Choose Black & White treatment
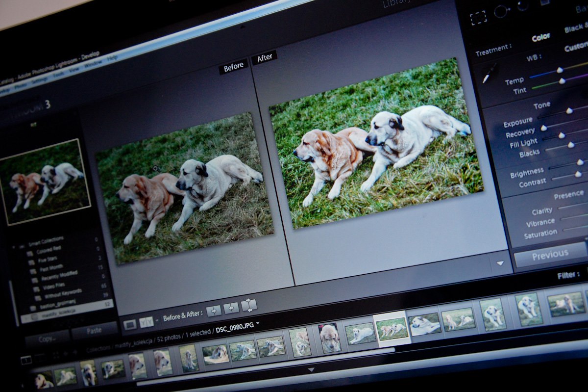The width and height of the screenshot is (588, 392). (x=576, y=28)
